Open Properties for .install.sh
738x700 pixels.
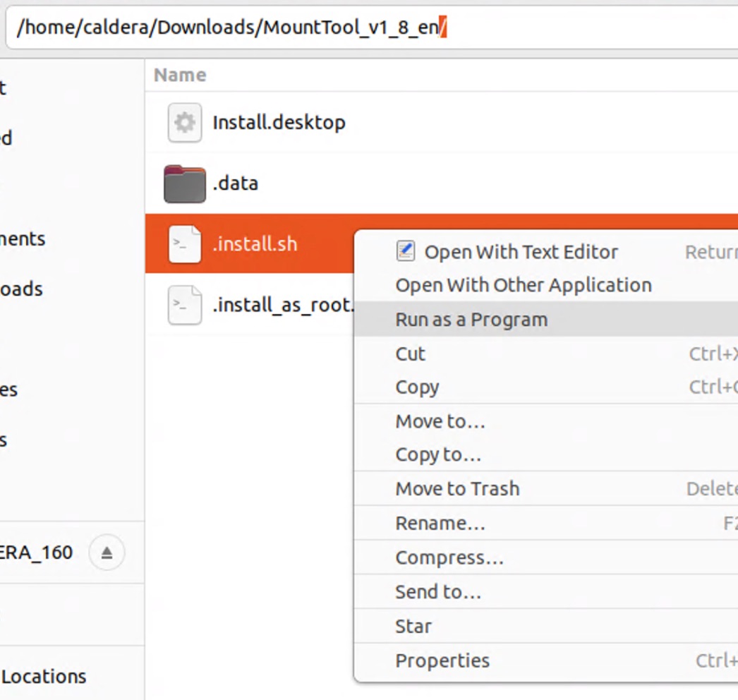tap(442, 661)
